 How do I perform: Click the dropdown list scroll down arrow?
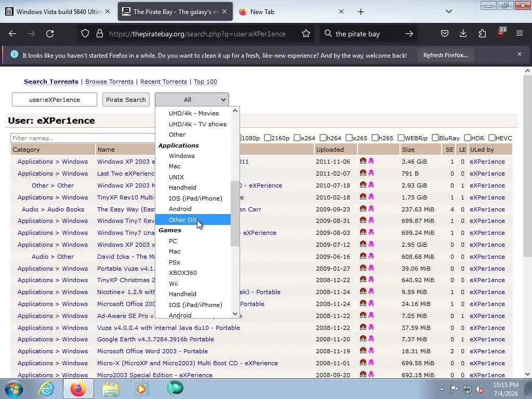click(235, 314)
